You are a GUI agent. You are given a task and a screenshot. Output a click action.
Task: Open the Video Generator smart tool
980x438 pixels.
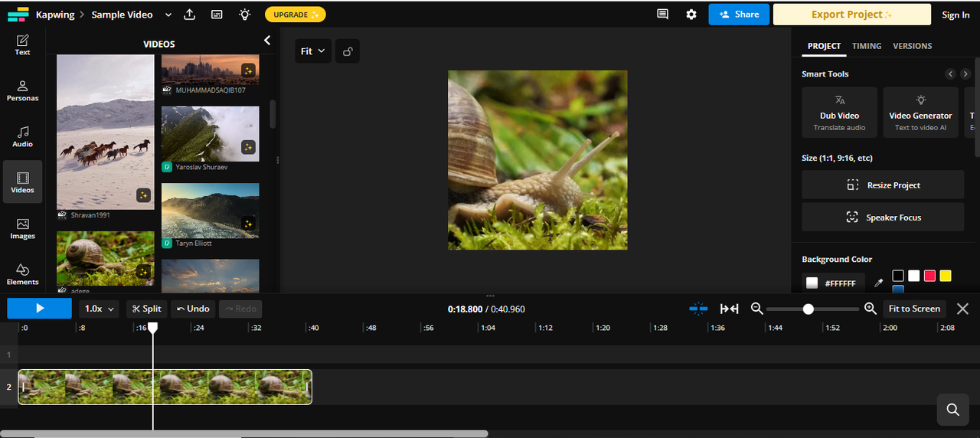coord(920,113)
